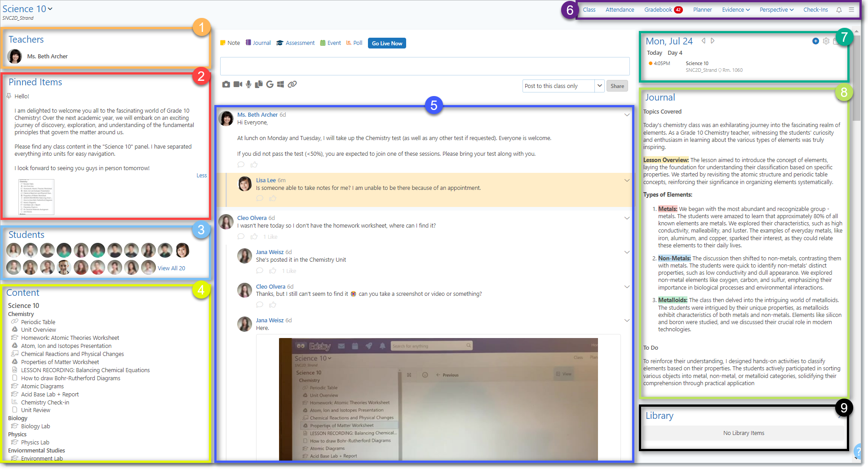Screen dimensions: 868x470
Task: Like Ms. Beth Archer's feed post
Action: [x=254, y=165]
